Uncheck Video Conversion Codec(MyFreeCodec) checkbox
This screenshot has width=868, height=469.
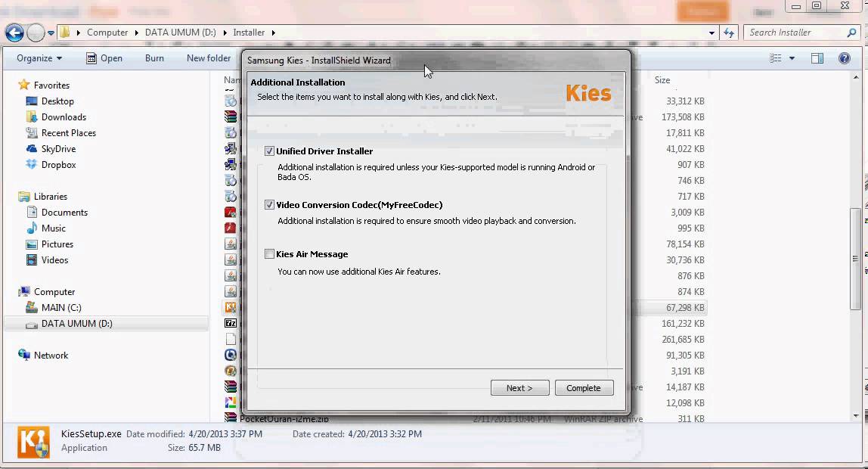[270, 205]
